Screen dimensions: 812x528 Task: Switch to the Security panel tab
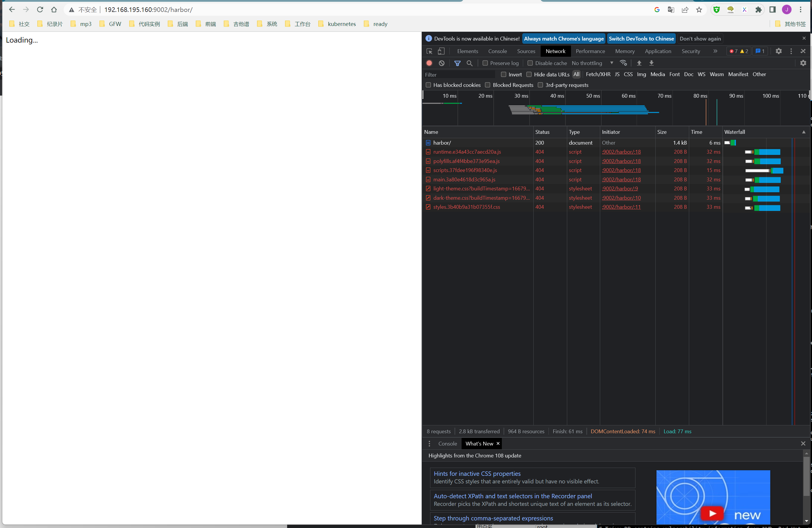tap(691, 51)
